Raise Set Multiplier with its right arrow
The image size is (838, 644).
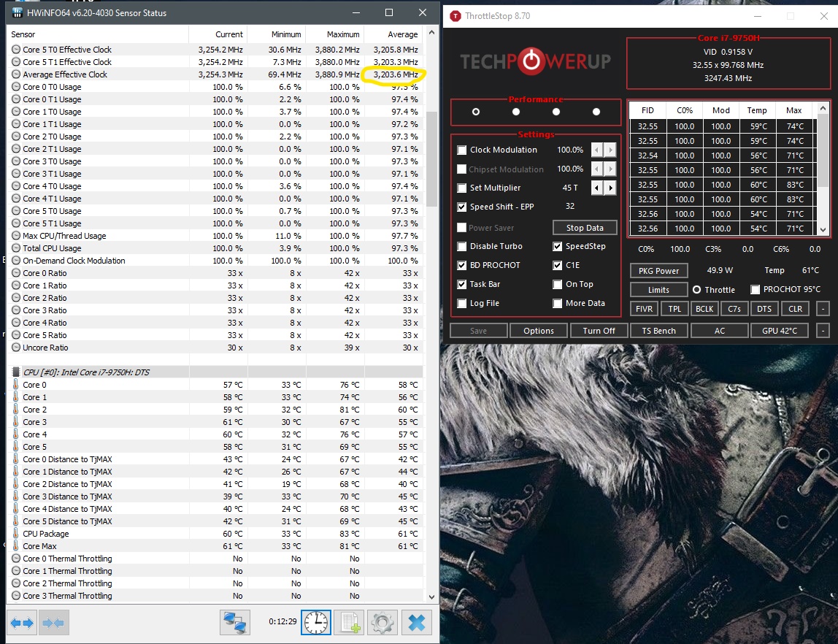click(610, 188)
